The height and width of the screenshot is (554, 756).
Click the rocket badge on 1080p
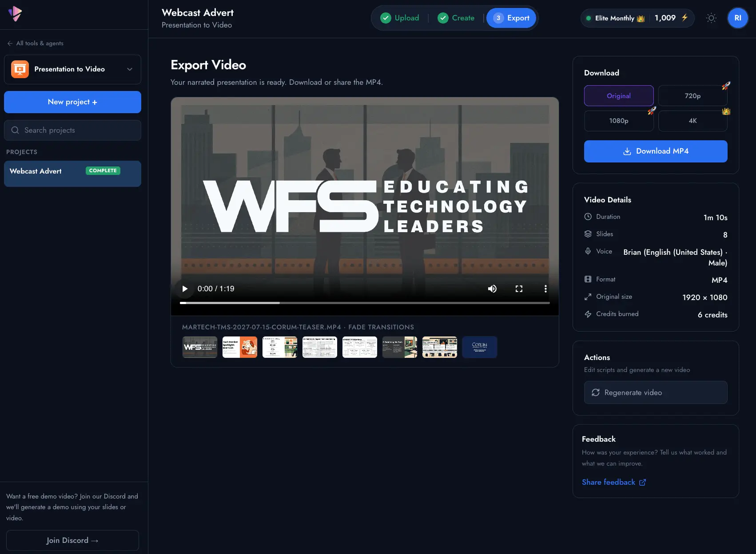click(652, 111)
